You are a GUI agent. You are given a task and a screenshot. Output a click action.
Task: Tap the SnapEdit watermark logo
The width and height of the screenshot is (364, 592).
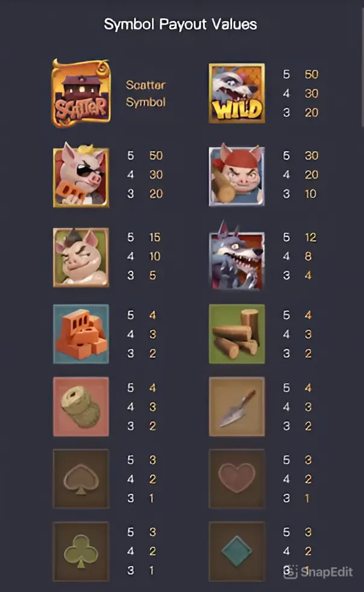[318, 572]
